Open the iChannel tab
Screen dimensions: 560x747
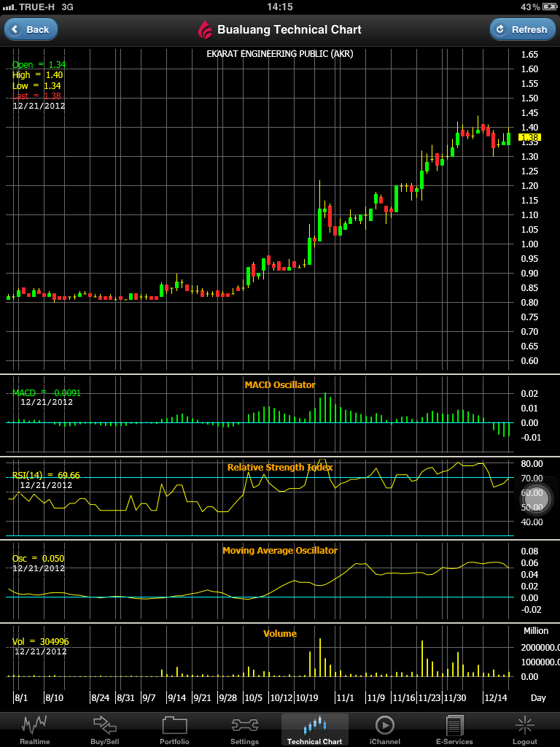[x=385, y=729]
